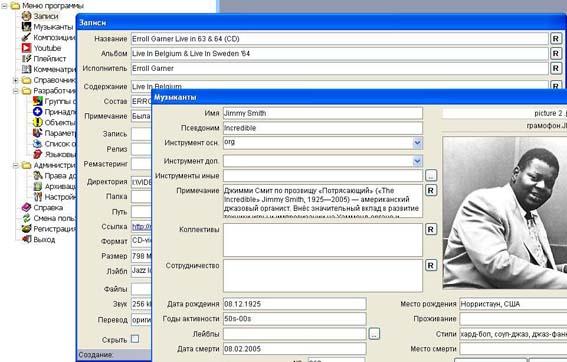This screenshot has width=567, height=362.
Task: Open the Youtube red play icon
Action: (x=26, y=48)
